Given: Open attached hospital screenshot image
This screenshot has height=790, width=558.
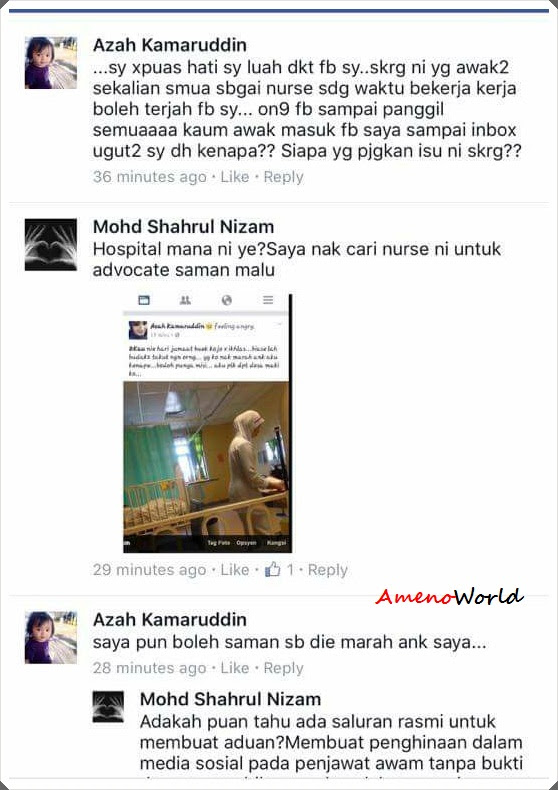Looking at the screenshot, I should 207,423.
